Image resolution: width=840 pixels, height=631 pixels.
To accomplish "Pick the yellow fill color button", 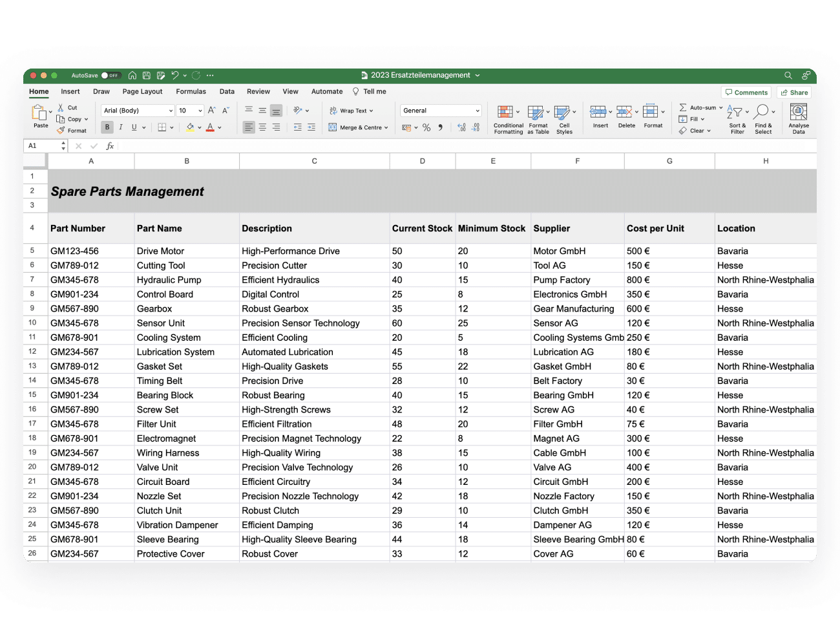I will (x=190, y=127).
